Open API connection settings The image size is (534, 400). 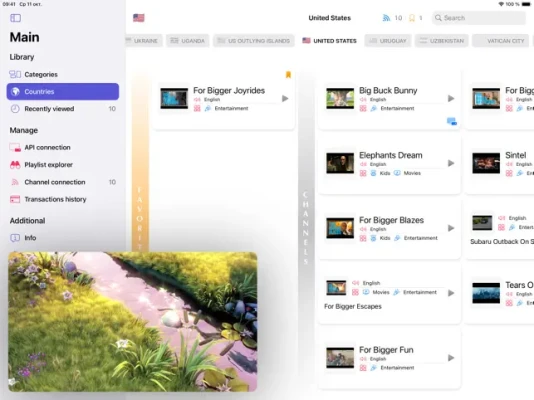tap(63, 147)
